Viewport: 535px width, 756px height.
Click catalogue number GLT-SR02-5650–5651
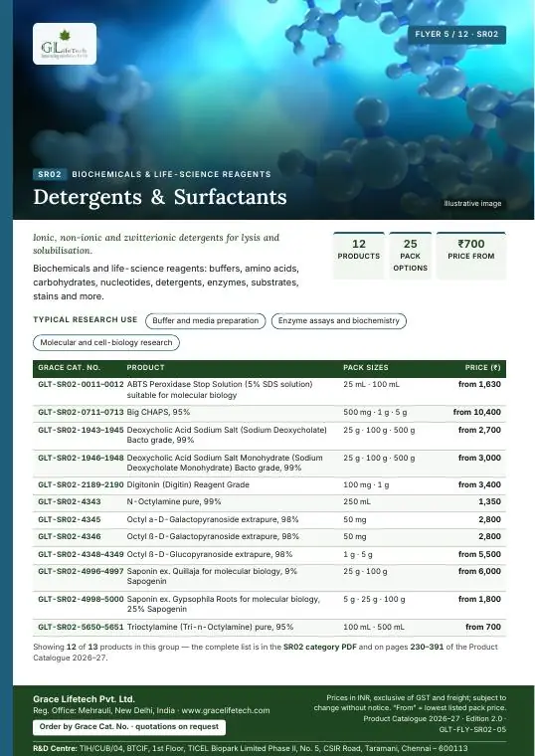pyautogui.click(x=81, y=628)
